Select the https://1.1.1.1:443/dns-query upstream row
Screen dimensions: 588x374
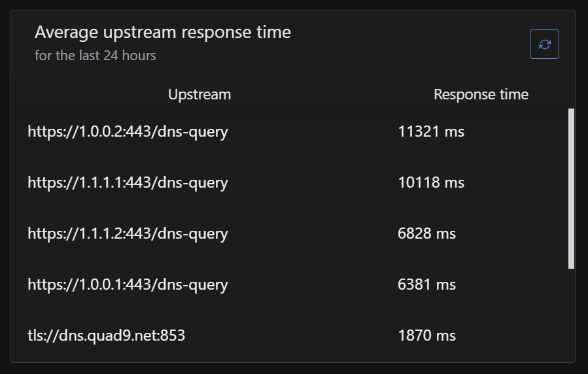[128, 182]
